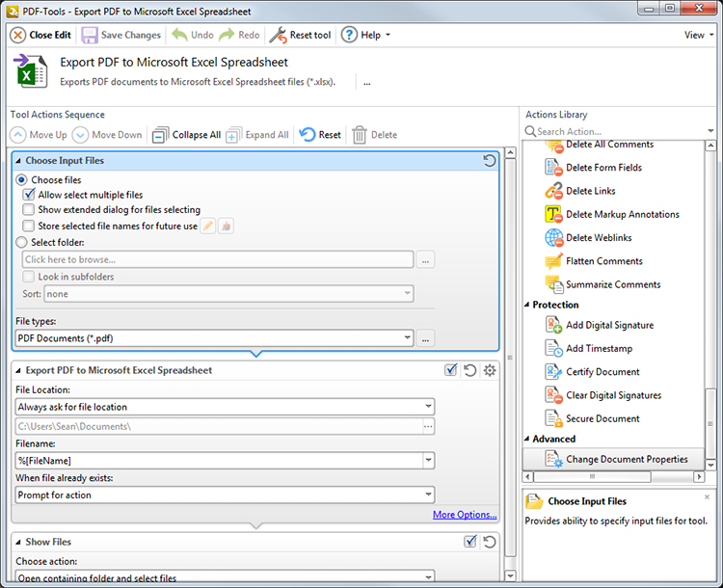
Task: Click Reset tool wrench icon
Action: 278,35
